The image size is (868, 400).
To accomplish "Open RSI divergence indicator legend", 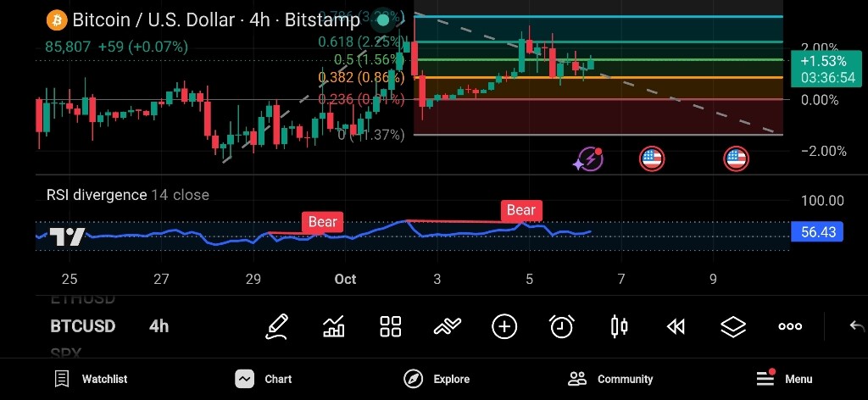I will (x=128, y=195).
